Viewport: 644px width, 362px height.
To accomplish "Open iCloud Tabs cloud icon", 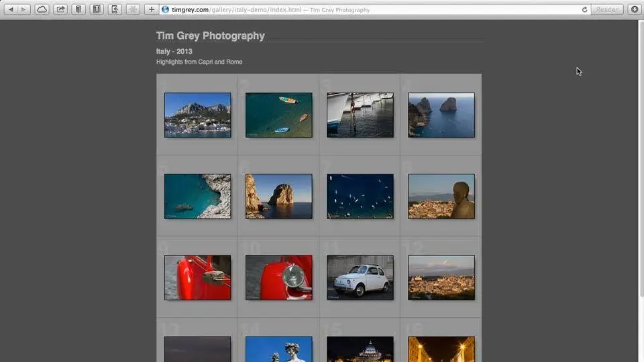I will (x=42, y=9).
